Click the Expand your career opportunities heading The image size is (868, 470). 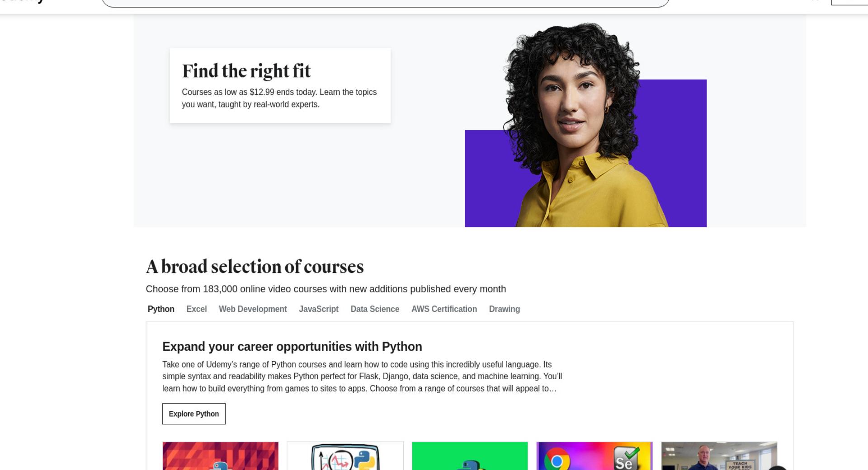click(292, 347)
